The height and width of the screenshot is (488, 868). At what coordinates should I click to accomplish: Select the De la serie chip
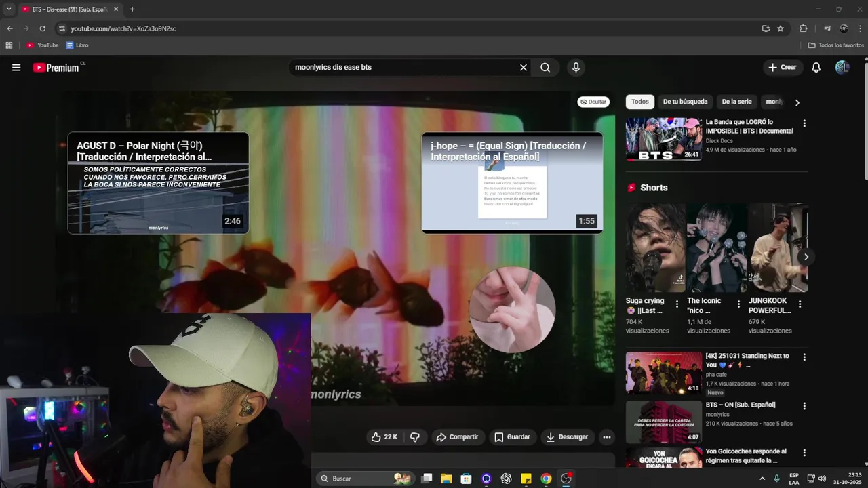pyautogui.click(x=736, y=102)
